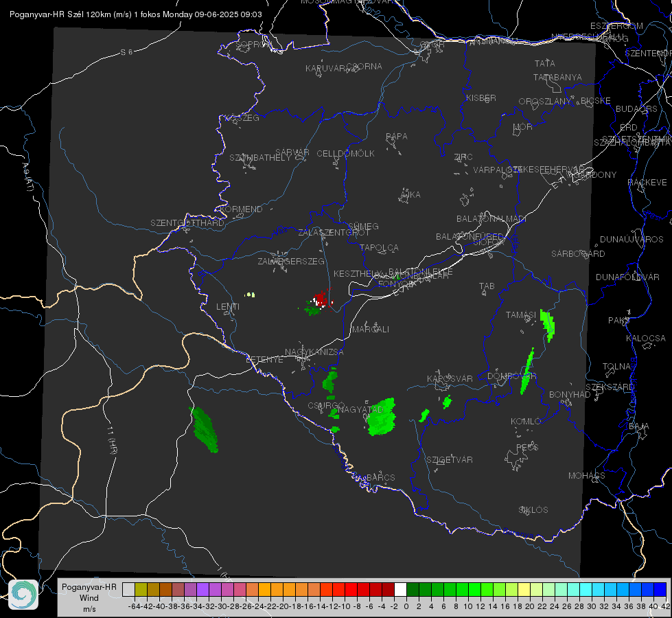This screenshot has width=672, height=618.
Task: Click the SÁRBOGÁRD town label
Action: point(578,254)
